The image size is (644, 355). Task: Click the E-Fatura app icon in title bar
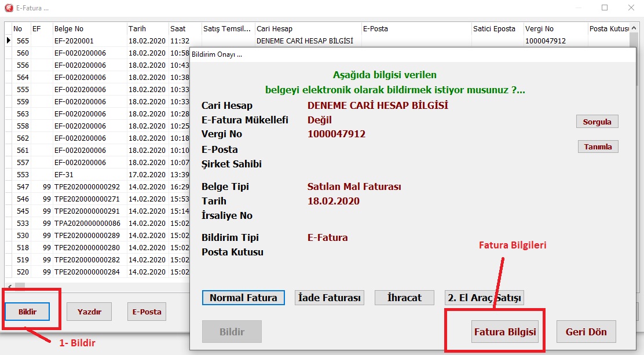coord(9,8)
